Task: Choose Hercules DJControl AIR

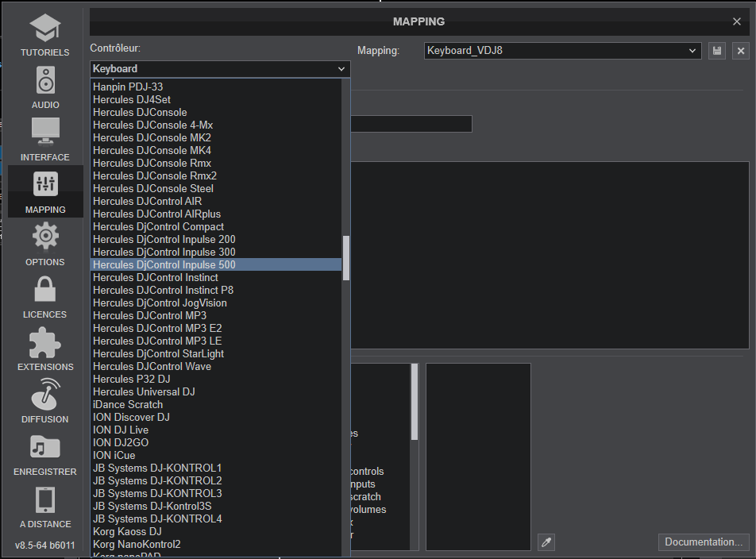Action: pos(216,201)
